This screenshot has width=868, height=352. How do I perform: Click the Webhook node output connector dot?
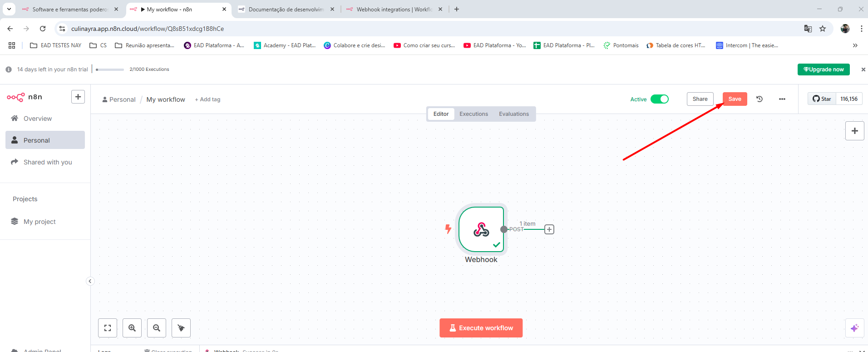click(504, 229)
